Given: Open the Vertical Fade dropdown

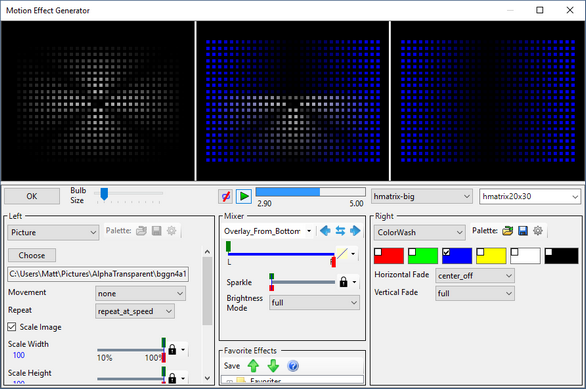Looking at the screenshot, I should click(x=475, y=294).
